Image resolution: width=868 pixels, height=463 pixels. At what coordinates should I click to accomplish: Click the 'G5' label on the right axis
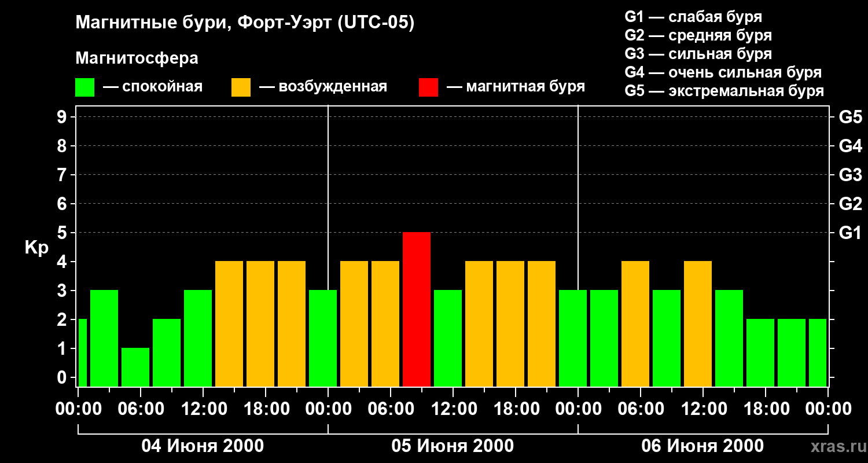coord(850,117)
